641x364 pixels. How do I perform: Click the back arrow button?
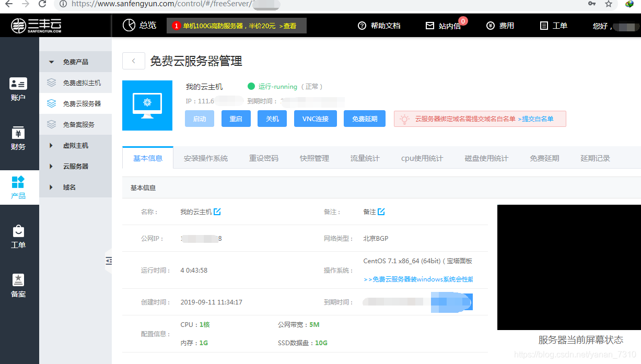(134, 61)
